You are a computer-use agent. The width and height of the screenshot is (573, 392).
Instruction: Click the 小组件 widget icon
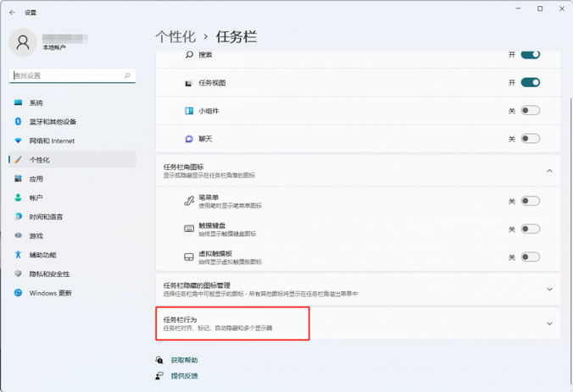click(x=189, y=111)
